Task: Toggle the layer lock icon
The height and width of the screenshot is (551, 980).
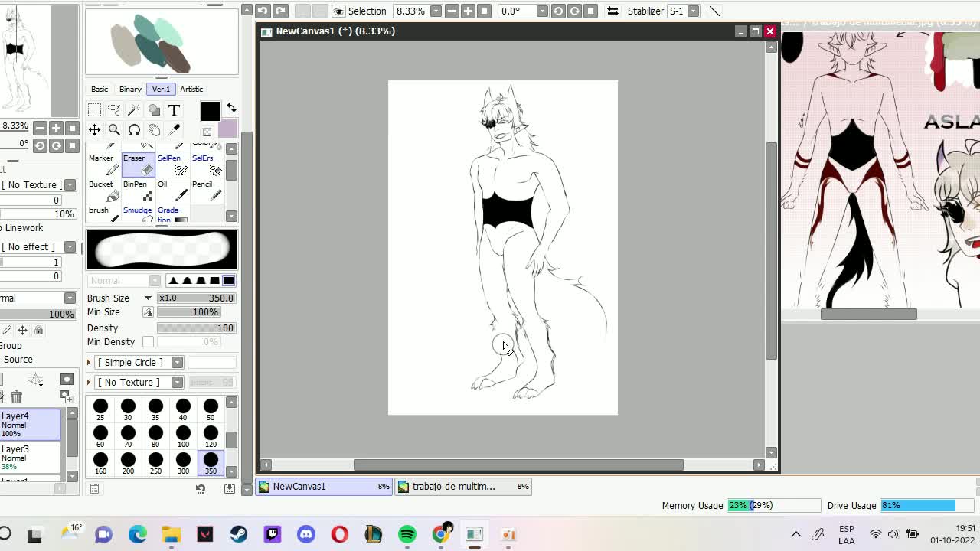Action: 38,330
